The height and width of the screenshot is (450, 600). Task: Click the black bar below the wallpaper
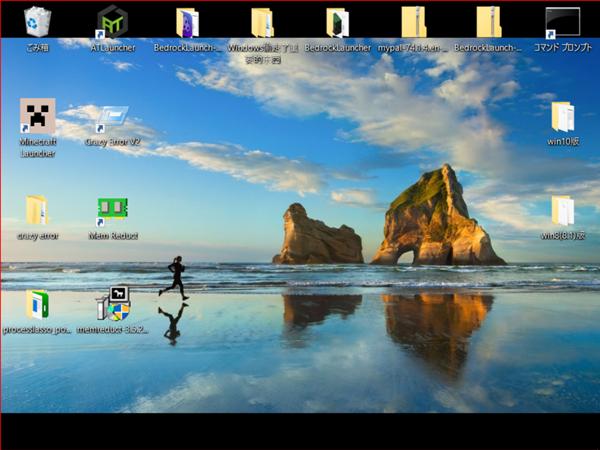click(300, 430)
